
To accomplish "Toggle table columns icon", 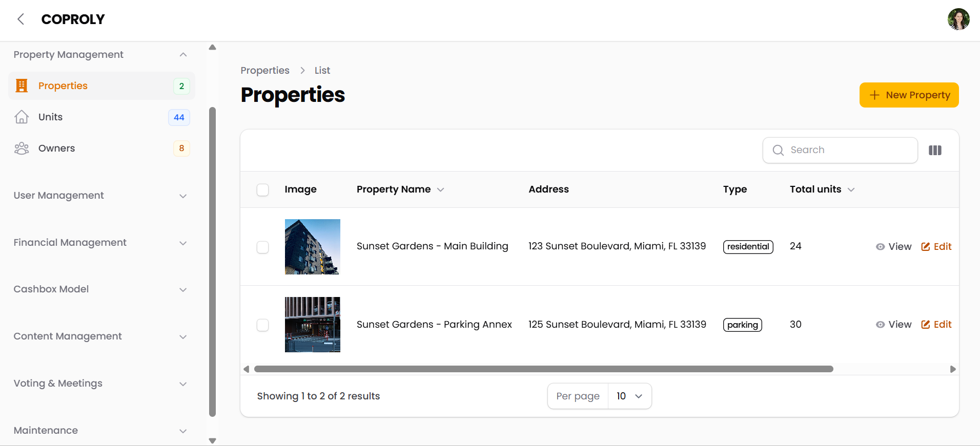I will click(x=935, y=151).
